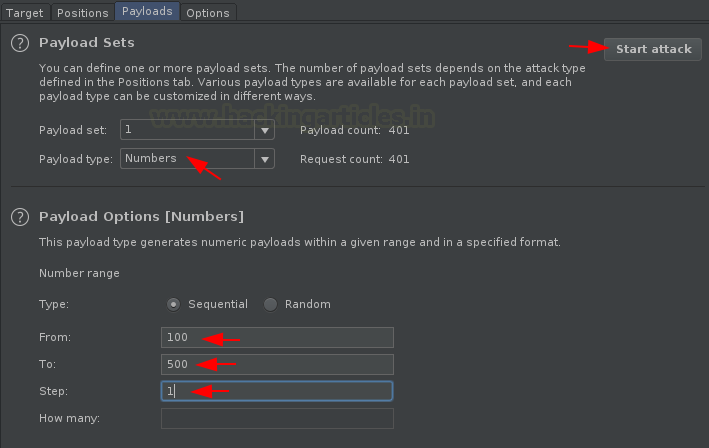Image resolution: width=709 pixels, height=448 pixels.
Task: Select the Sequential radio button
Action: coord(173,304)
